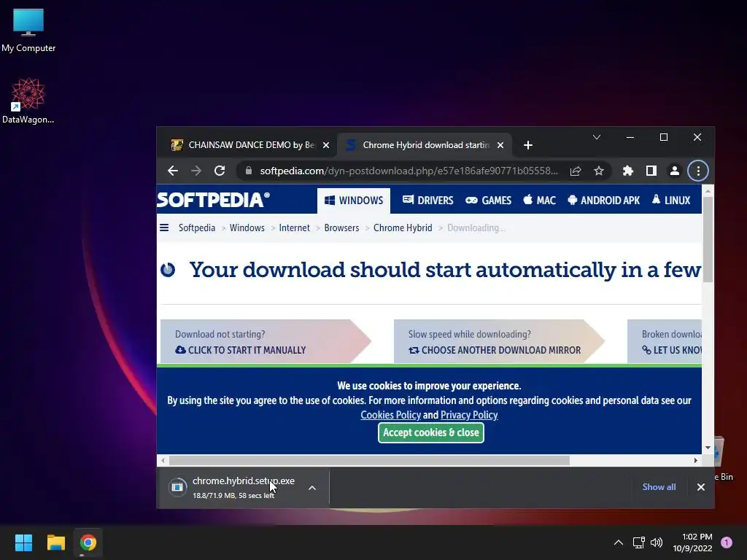Viewport: 747px width, 560px height.
Task: Select the DataWagon desktop shortcut
Action: click(28, 101)
